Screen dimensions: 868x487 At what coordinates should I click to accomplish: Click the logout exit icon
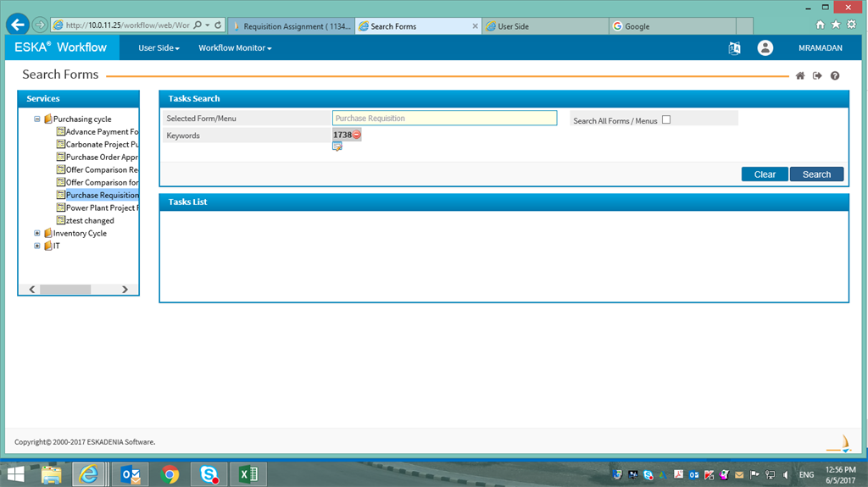(817, 76)
